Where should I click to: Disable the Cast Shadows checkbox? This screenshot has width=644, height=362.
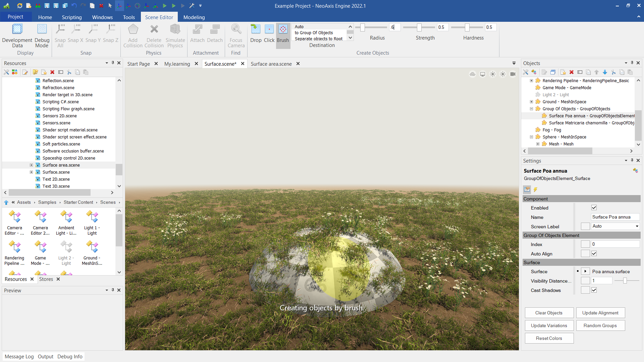click(x=594, y=290)
